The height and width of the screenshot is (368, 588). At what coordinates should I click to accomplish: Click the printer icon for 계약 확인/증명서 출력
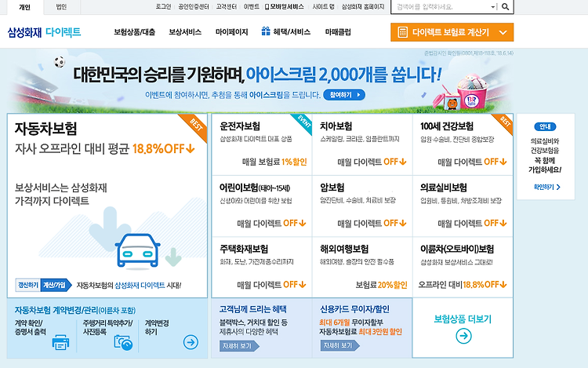[x=60, y=342]
